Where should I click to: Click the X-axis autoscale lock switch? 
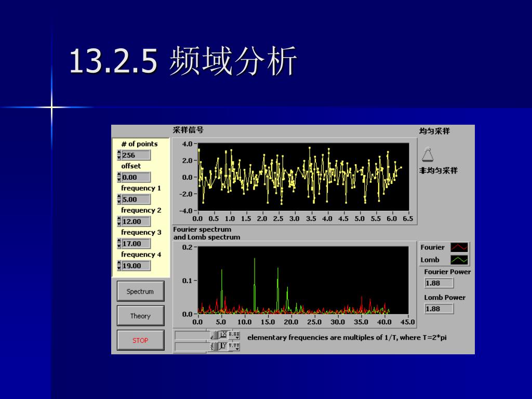[215, 335]
